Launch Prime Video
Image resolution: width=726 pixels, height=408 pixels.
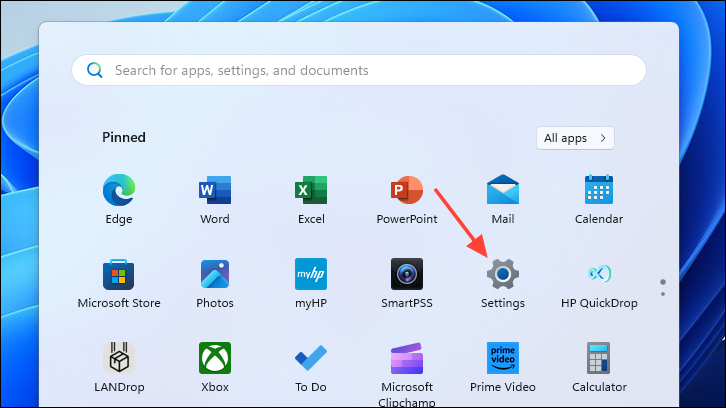point(503,358)
